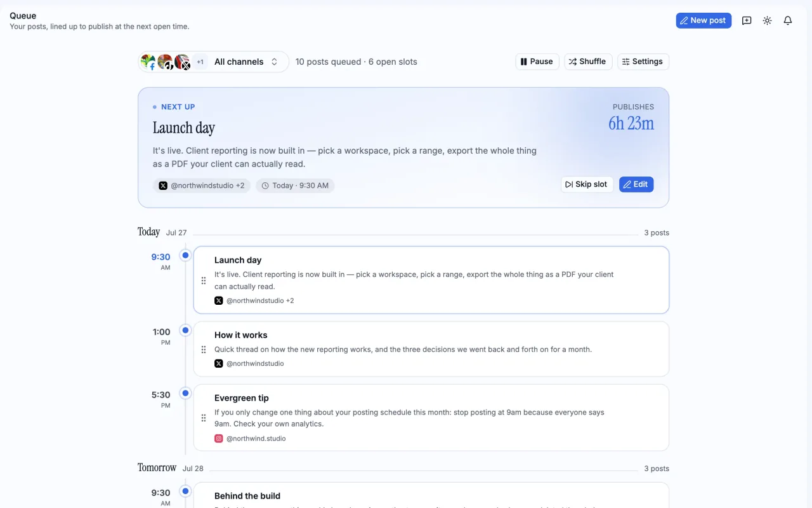812x508 pixels.
Task: Click the New post button
Action: [704, 20]
